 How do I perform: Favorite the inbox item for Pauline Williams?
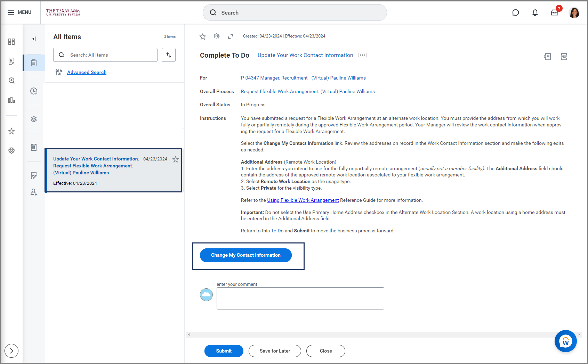tap(176, 159)
